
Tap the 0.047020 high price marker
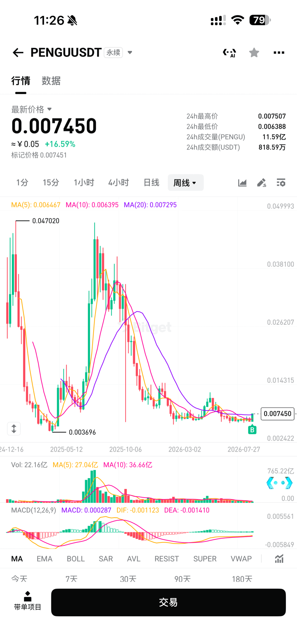(x=46, y=221)
